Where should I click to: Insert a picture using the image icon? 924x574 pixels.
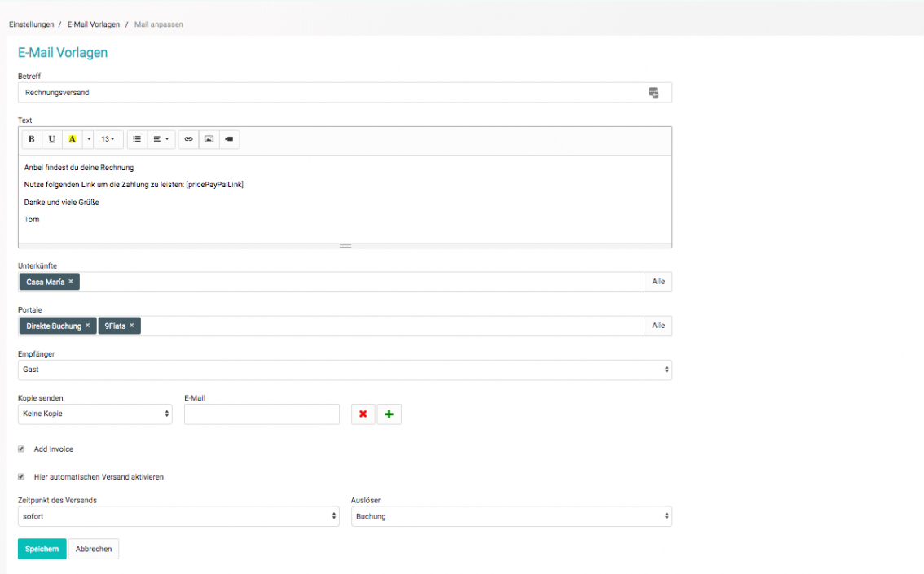[x=209, y=139]
